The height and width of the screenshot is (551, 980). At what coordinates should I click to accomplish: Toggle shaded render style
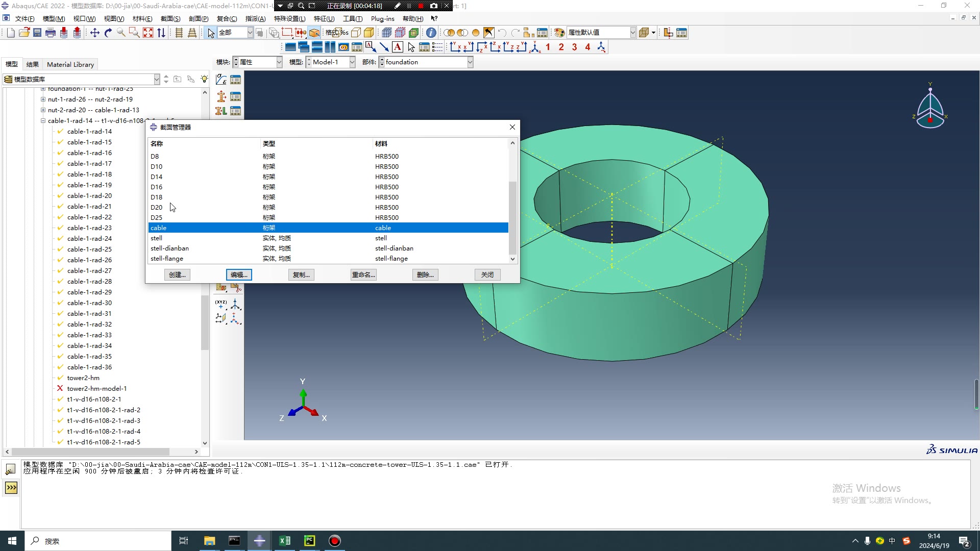(369, 32)
